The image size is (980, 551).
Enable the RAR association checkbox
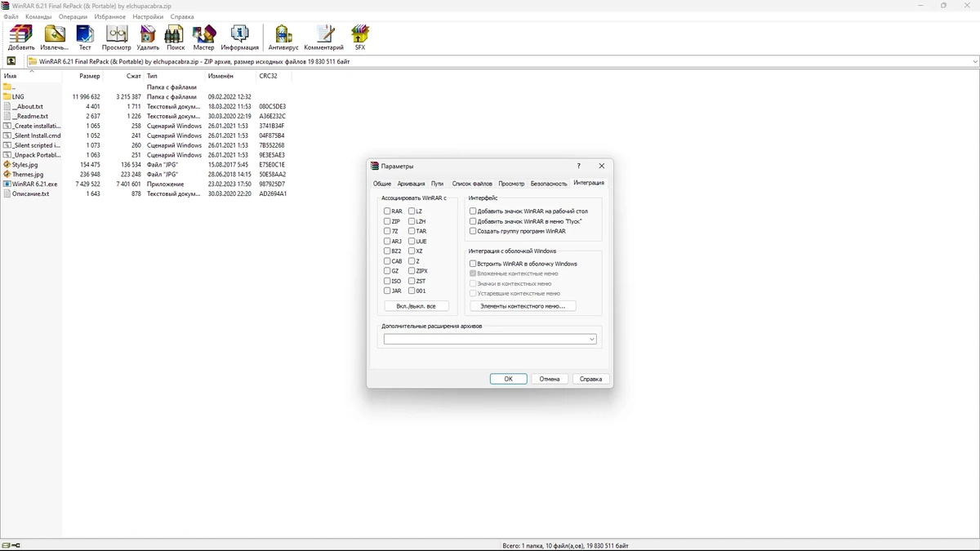pos(387,211)
